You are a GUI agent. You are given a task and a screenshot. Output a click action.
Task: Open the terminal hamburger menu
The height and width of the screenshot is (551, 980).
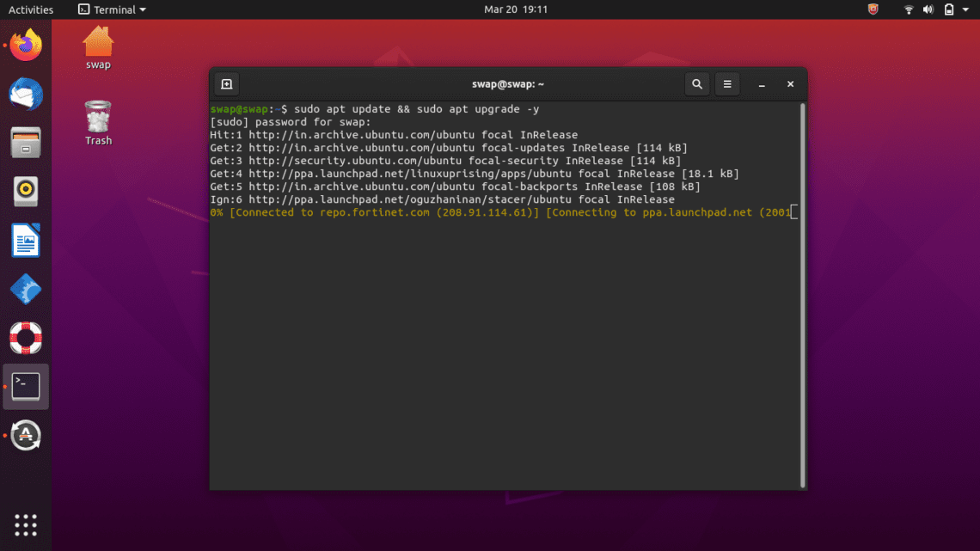pos(726,84)
